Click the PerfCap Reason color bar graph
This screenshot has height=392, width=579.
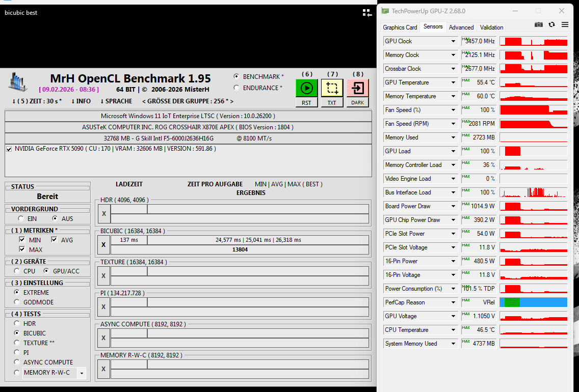(x=534, y=302)
